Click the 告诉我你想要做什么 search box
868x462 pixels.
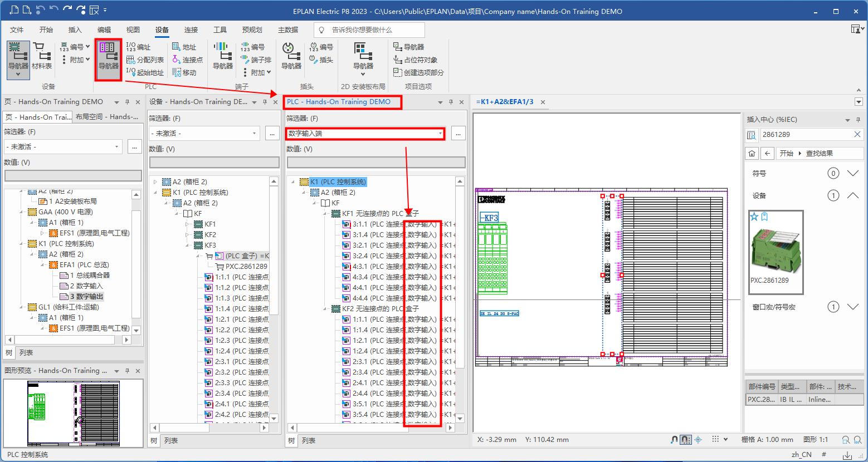coord(369,30)
